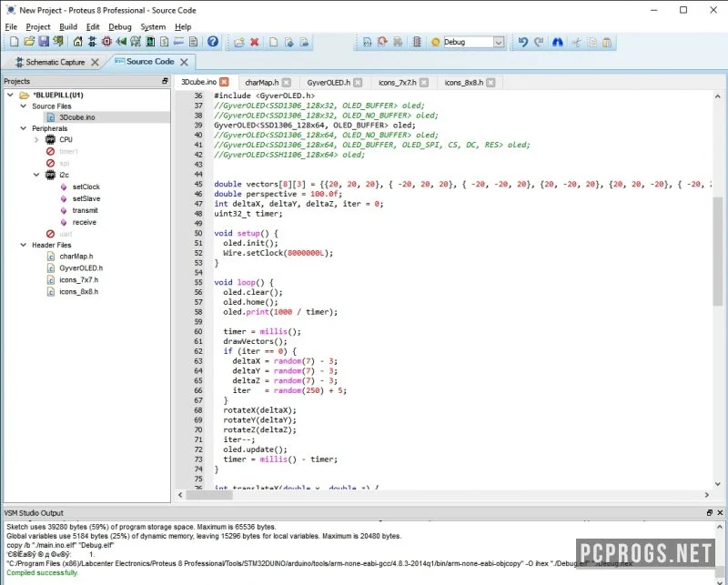
Task: Collapse the BLUEPILL(U1) project node
Action: (x=10, y=95)
